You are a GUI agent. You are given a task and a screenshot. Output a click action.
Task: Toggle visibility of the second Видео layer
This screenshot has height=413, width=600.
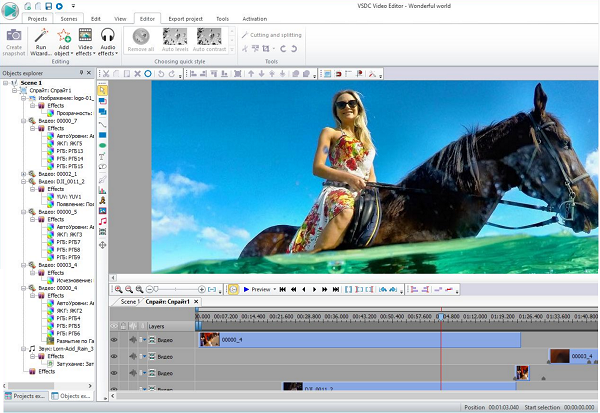coord(114,356)
